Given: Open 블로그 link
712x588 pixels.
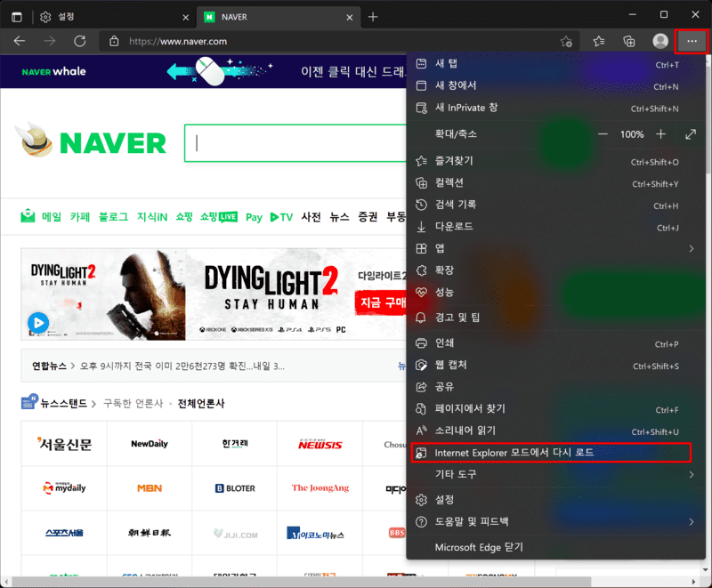Looking at the screenshot, I should click(x=114, y=217).
